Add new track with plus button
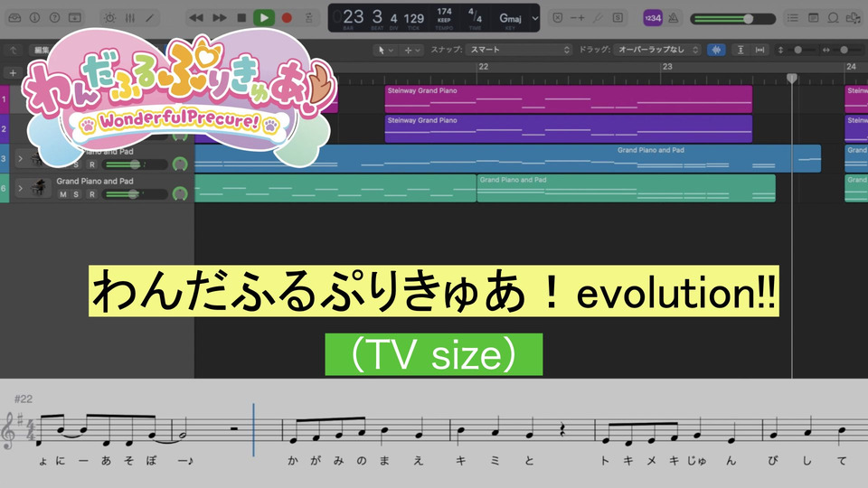This screenshot has height=488, width=868. [13, 72]
